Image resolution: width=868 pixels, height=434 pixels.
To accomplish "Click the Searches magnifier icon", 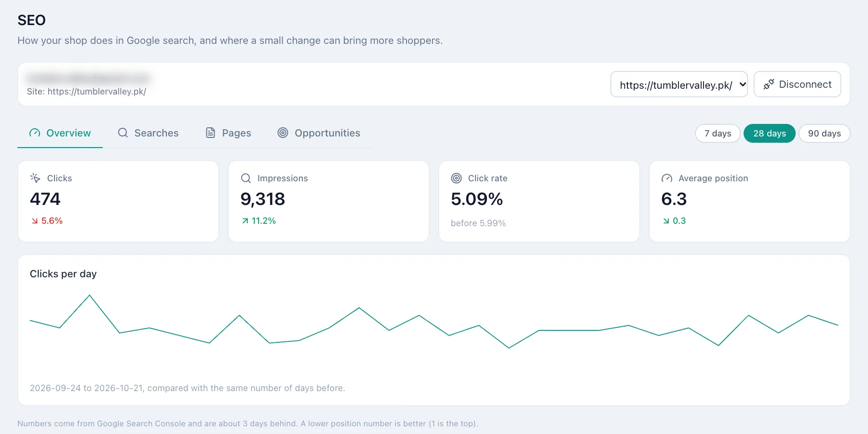I will 123,133.
